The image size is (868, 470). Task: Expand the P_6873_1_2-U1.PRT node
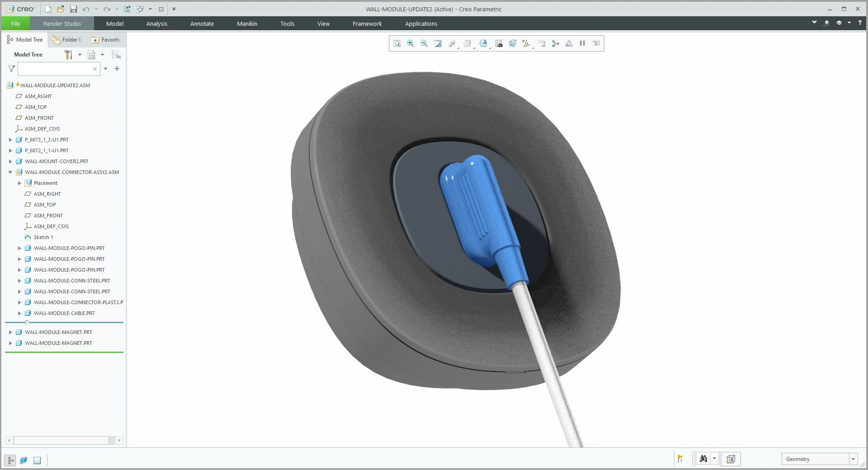pyautogui.click(x=10, y=140)
